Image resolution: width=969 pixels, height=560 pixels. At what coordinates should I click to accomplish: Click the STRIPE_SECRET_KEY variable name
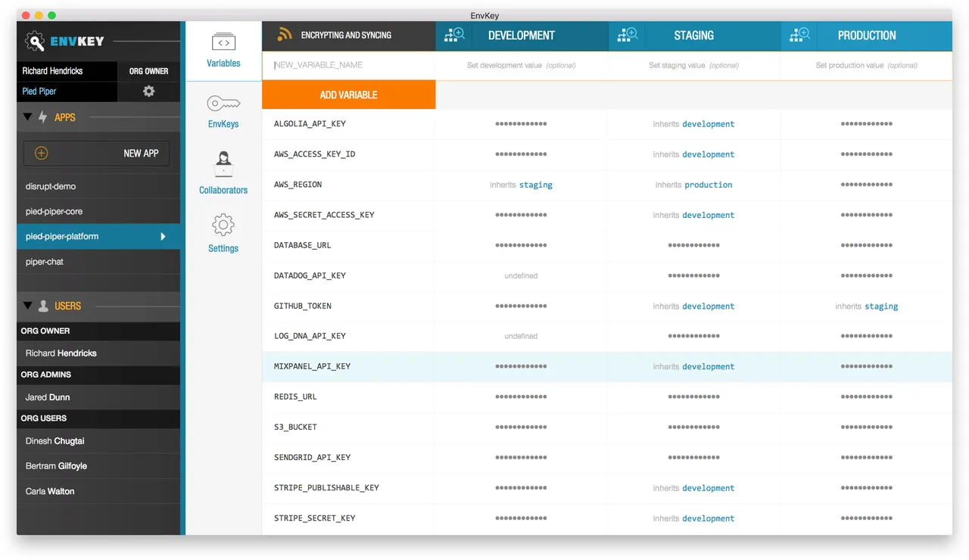pyautogui.click(x=314, y=518)
